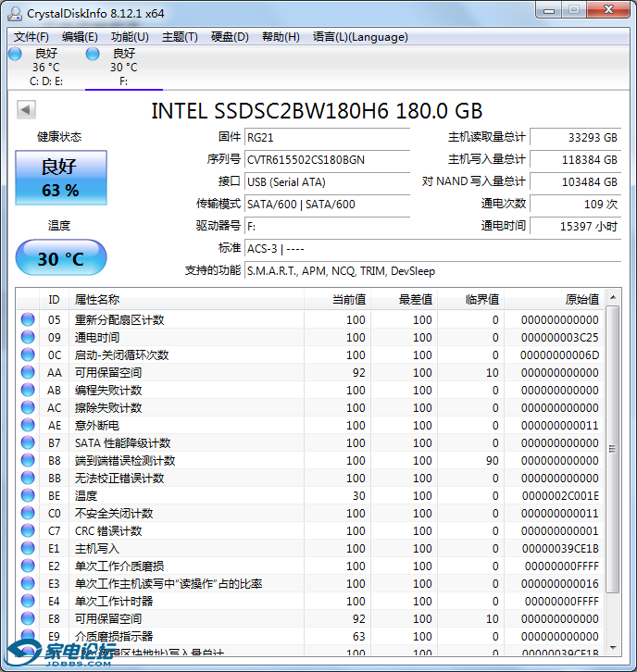
Task: Click status icon for BE 温度 row
Action: tap(28, 495)
